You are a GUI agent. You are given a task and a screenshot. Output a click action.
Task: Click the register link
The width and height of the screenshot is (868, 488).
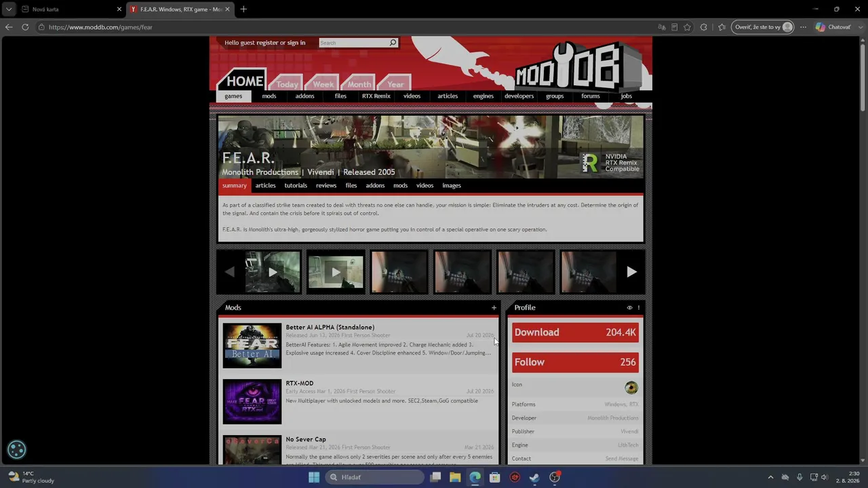pyautogui.click(x=267, y=43)
